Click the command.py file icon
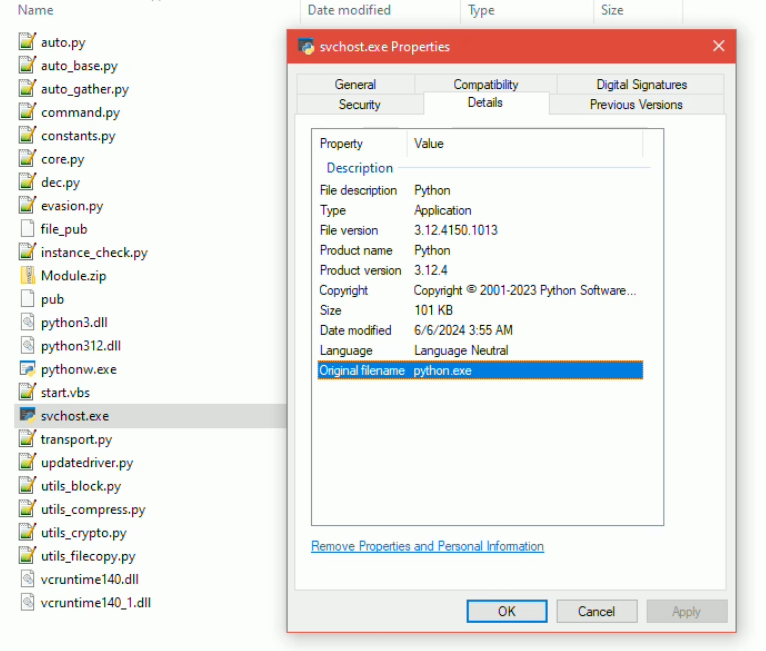Screen dimensions: 766x651 click(x=27, y=112)
